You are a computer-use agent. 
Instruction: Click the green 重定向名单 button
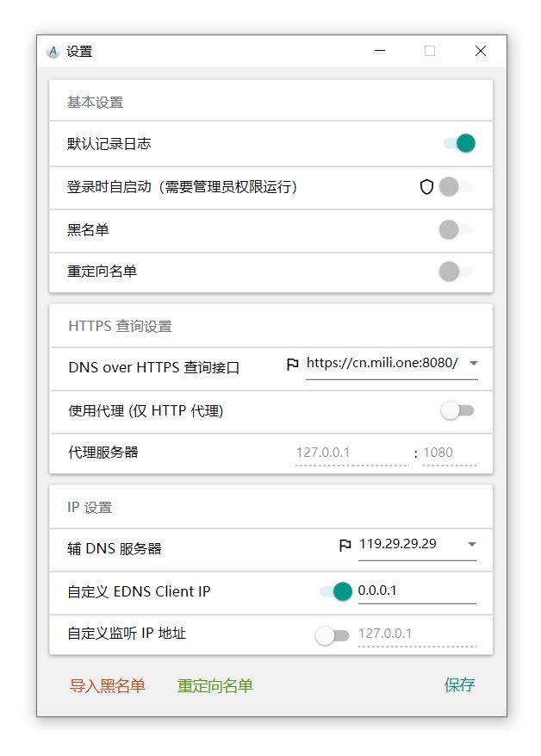[215, 686]
